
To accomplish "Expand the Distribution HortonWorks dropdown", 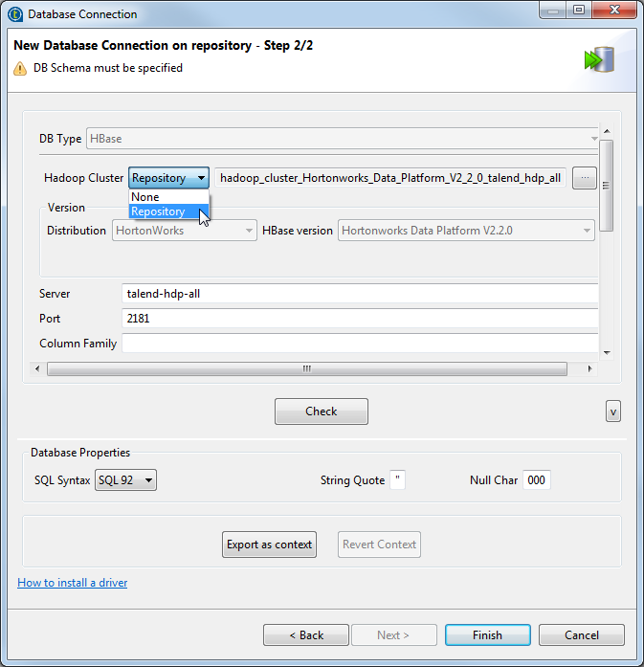I will tap(185, 231).
